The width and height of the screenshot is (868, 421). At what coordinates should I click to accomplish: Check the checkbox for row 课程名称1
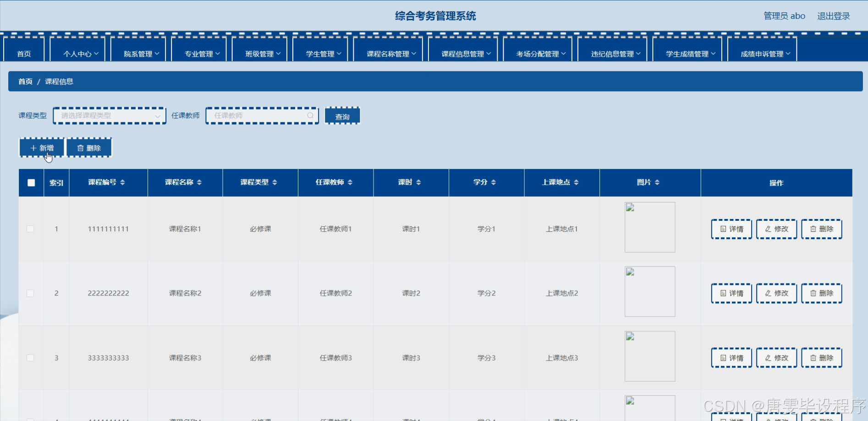30,229
